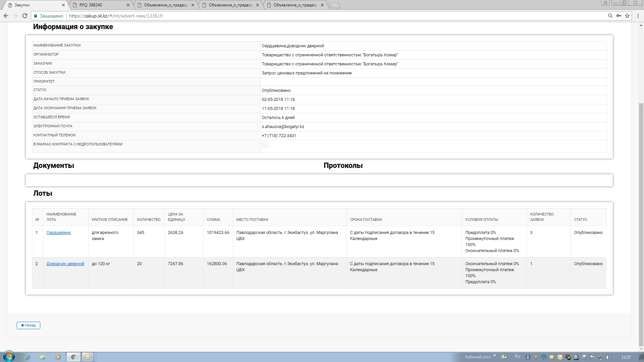Click the taskbar clock showing 11:37
The image size is (644, 362).
coord(626,357)
